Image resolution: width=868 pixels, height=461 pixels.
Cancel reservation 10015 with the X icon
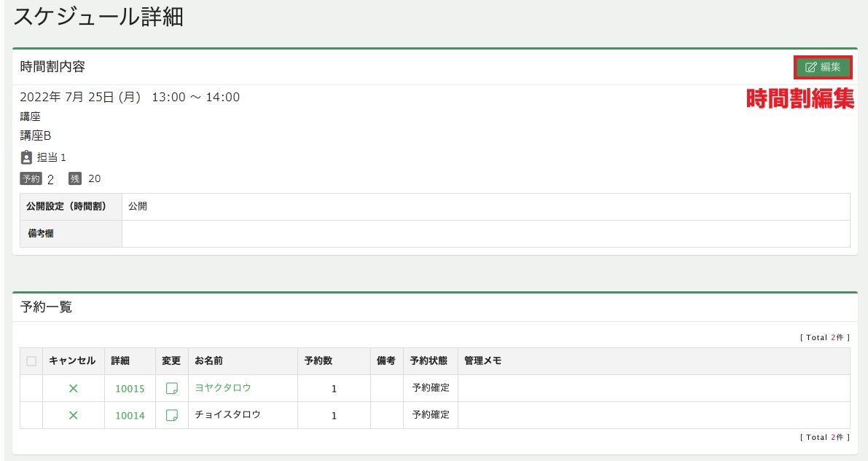[73, 388]
